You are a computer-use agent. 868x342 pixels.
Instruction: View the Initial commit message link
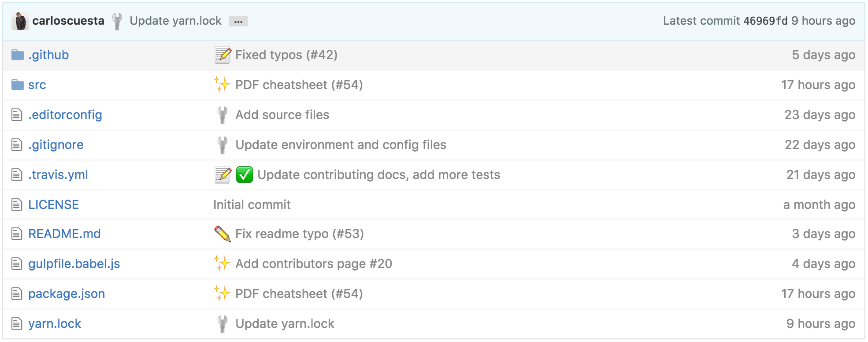tap(252, 204)
